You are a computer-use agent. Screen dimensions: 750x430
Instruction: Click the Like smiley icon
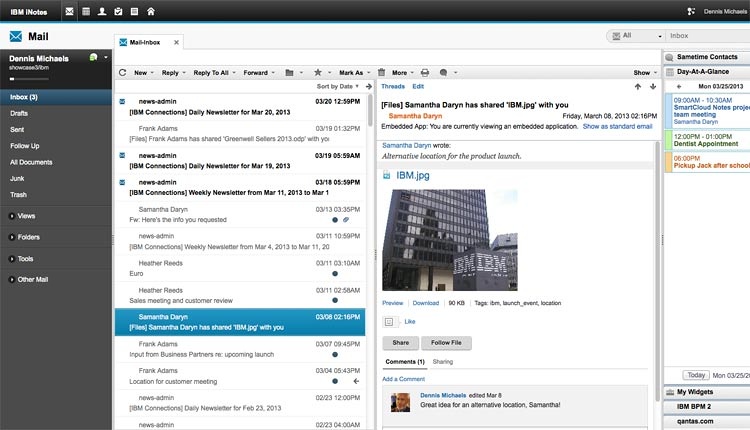pyautogui.click(x=389, y=322)
